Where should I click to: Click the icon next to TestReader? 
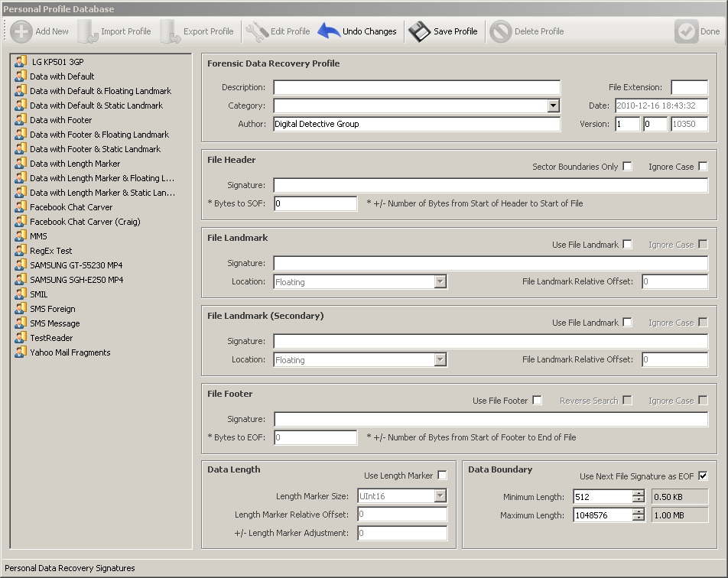[x=21, y=337]
